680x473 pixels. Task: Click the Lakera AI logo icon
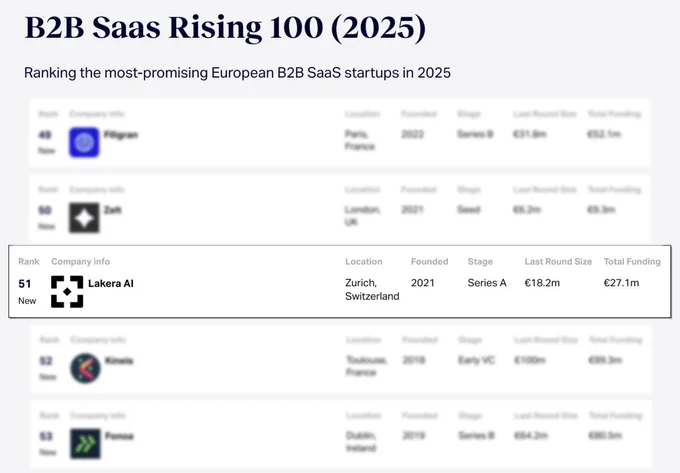click(67, 292)
